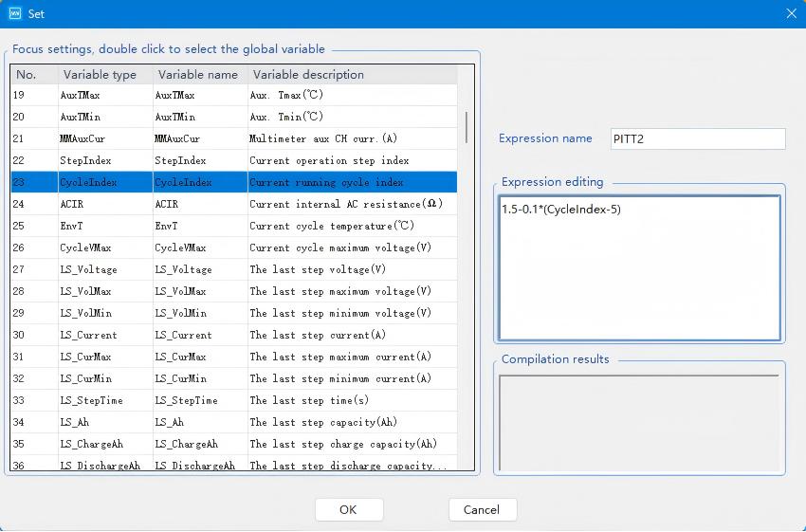Select row 26 CycleVMax variable
806x532 pixels.
pos(234,248)
